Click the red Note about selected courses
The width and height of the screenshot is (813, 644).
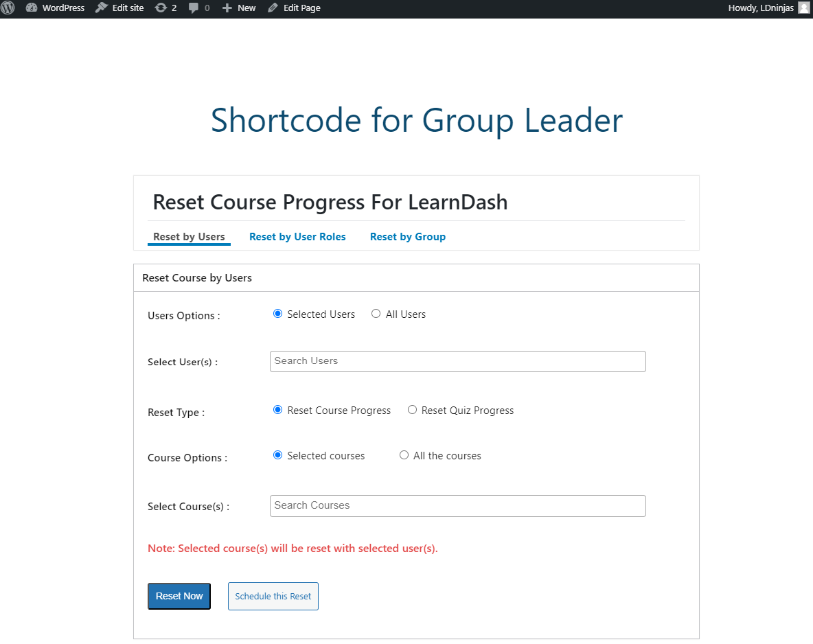(x=293, y=548)
